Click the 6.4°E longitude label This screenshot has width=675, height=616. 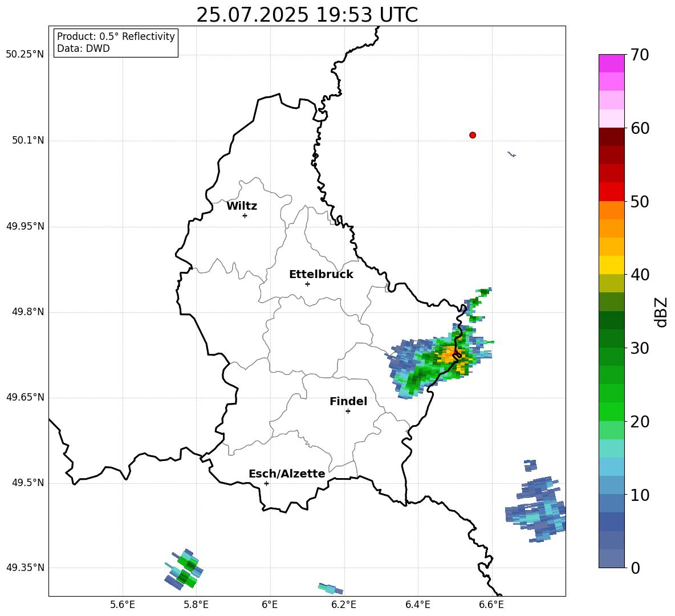pos(417,605)
